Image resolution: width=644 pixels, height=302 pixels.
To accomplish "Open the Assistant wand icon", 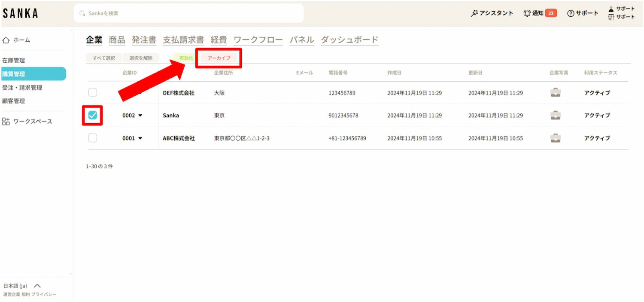I will (x=474, y=13).
